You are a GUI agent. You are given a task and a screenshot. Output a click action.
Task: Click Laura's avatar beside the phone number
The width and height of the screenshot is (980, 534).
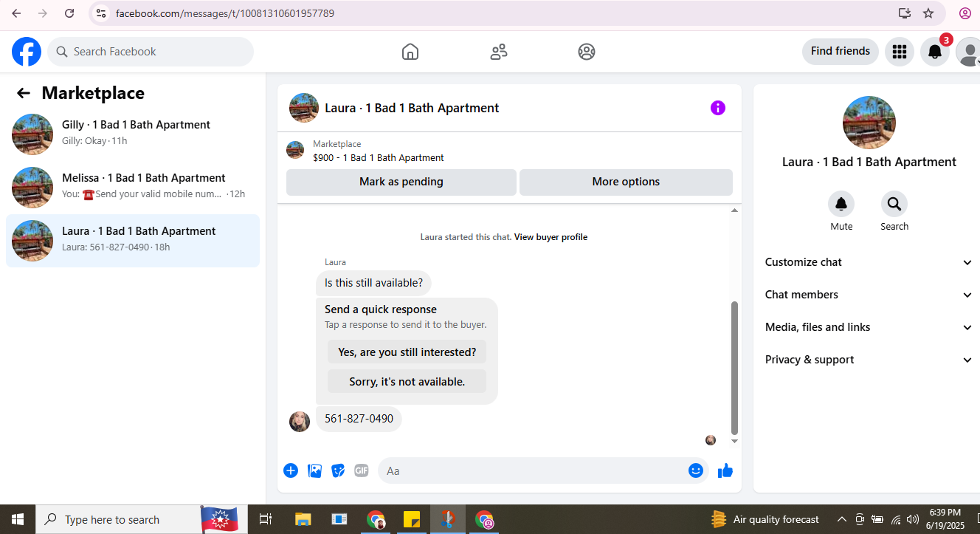click(300, 422)
